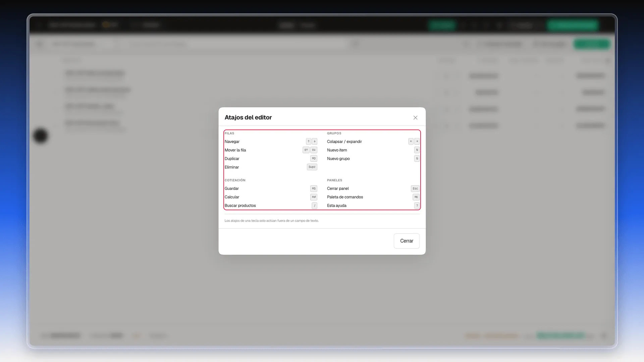Viewport: 644px width, 362px height.
Task: Click the up arrow key in Navegar row
Action: (309, 141)
